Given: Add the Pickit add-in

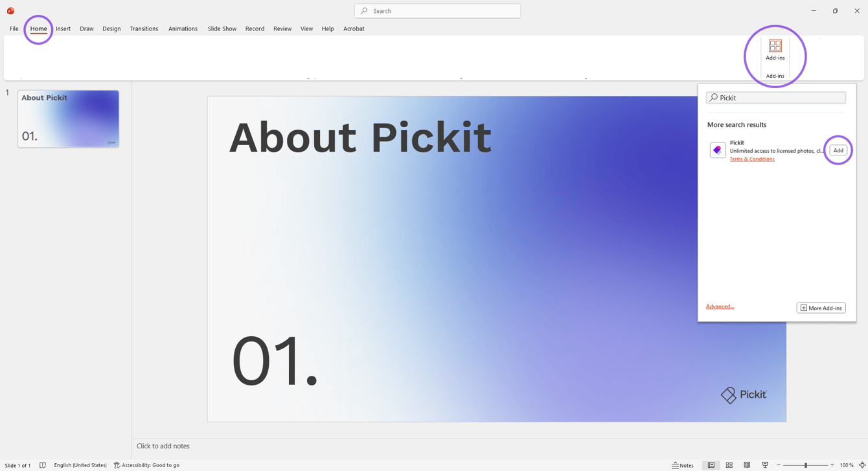Looking at the screenshot, I should pos(838,150).
